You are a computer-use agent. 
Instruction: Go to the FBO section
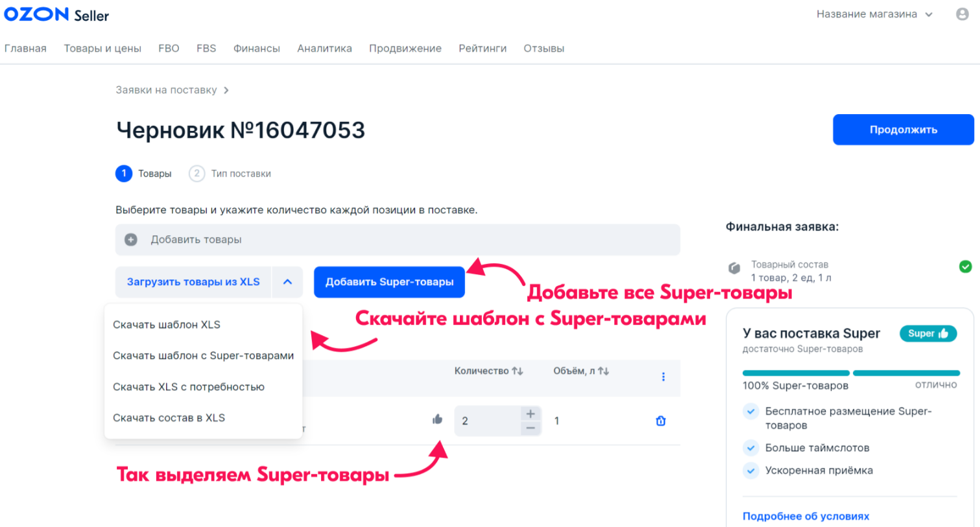[169, 49]
